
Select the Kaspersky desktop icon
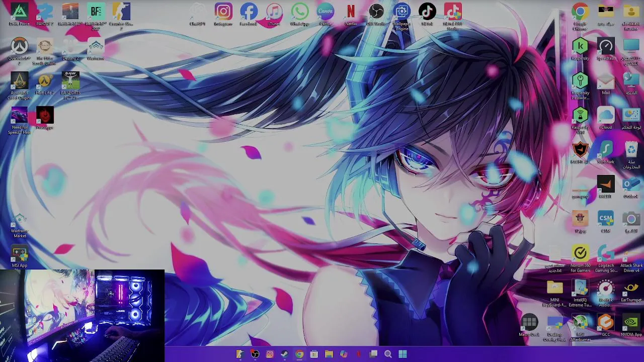click(580, 49)
